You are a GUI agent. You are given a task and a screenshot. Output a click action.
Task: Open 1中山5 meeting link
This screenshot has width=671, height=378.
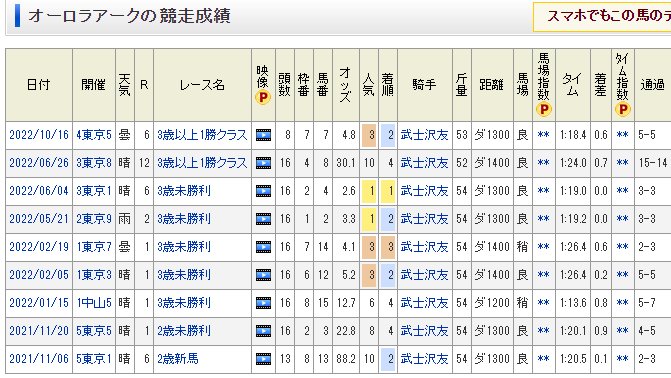click(94, 303)
